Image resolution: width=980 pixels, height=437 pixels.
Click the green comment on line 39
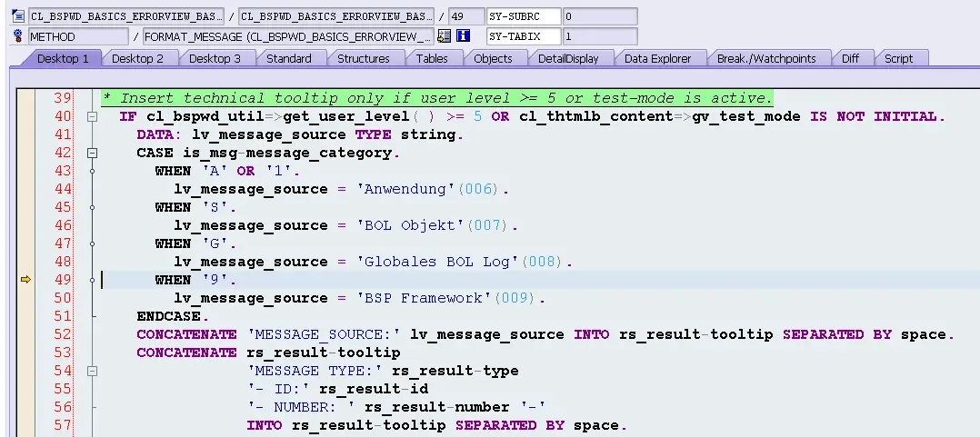437,98
